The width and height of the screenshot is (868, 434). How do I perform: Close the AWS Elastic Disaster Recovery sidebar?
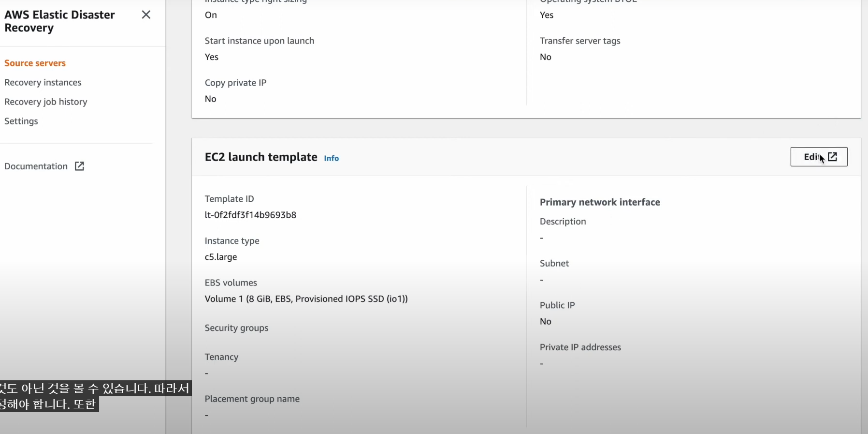(x=146, y=15)
